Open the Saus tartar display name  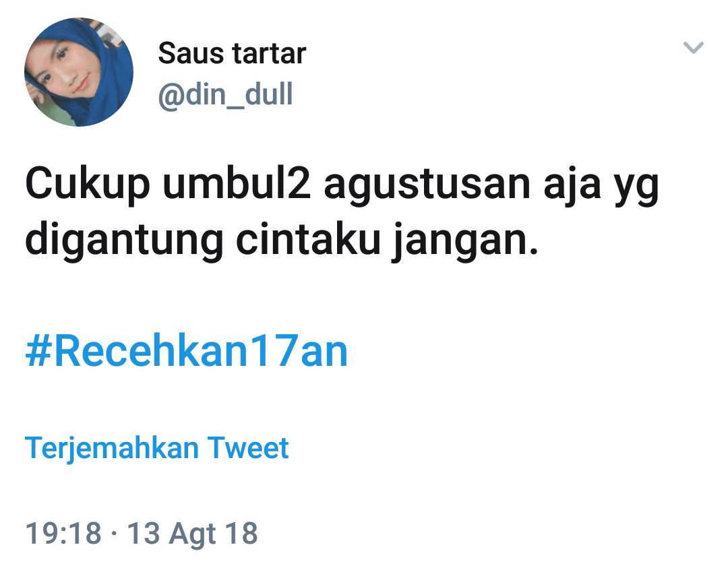(x=232, y=53)
